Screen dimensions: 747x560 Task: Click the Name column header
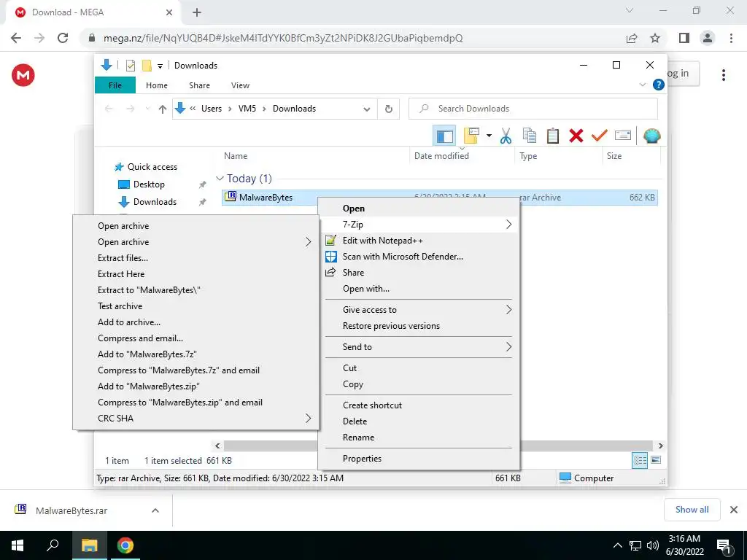click(236, 156)
